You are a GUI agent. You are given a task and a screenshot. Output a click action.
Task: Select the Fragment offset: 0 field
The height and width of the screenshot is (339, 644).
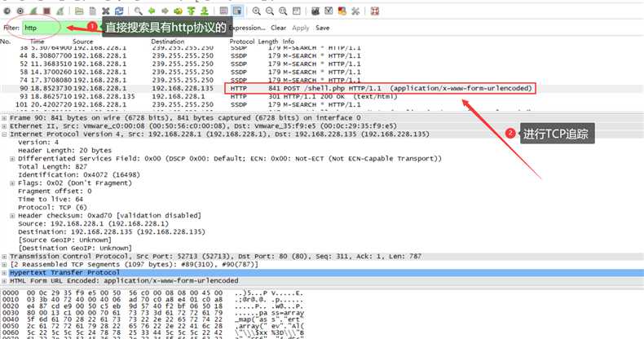tap(55, 192)
